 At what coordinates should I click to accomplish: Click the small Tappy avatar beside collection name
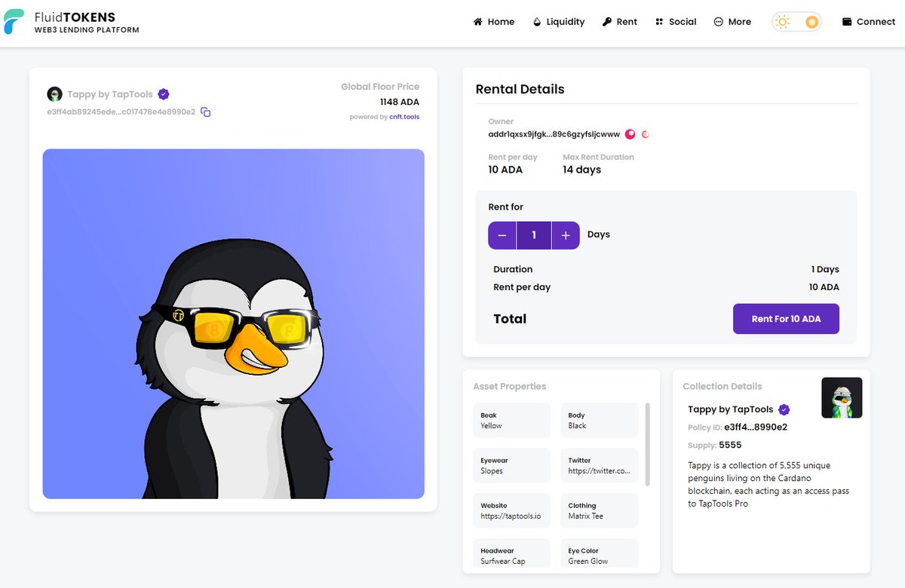(54, 94)
